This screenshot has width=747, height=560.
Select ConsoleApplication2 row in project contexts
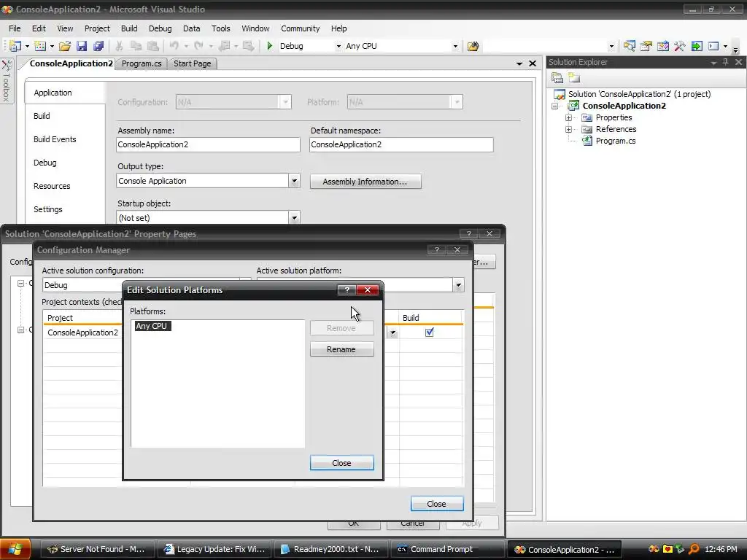click(83, 332)
